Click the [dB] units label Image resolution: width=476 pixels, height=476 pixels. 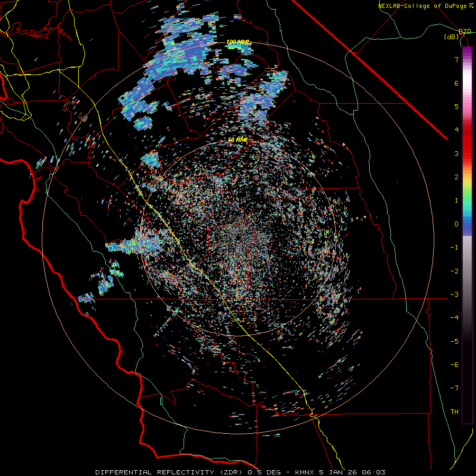452,37
